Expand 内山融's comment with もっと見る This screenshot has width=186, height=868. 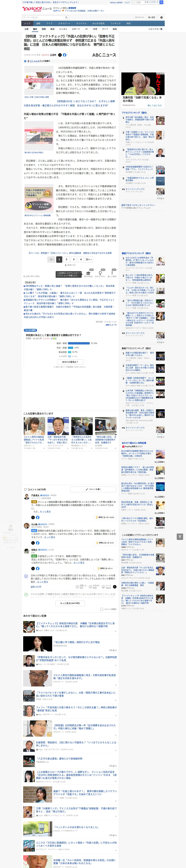[x=50, y=537]
